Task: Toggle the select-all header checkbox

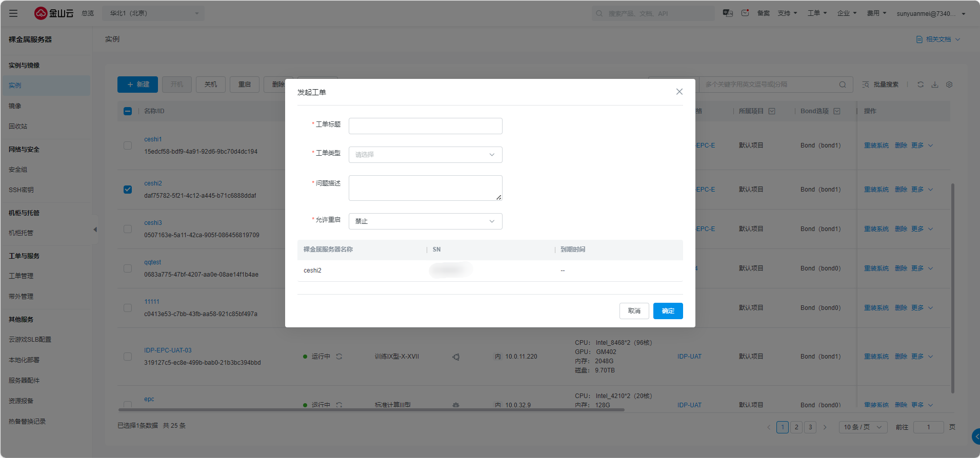Action: pos(128,111)
